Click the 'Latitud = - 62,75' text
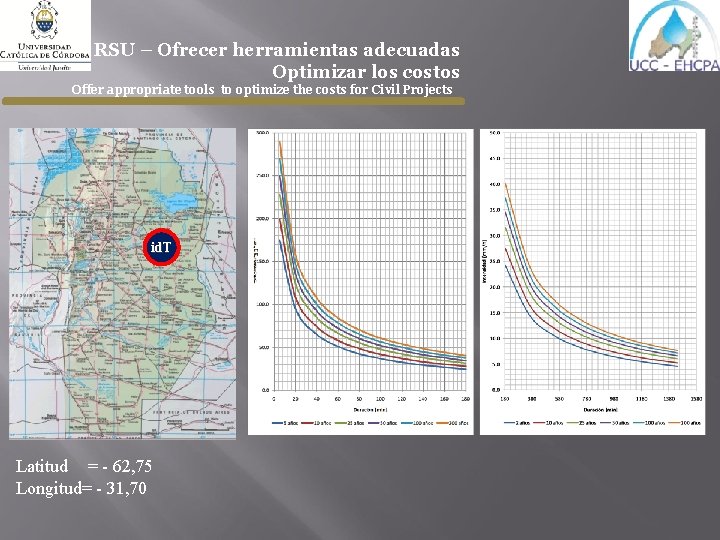Screen dimensions: 720x540 coord(84,466)
